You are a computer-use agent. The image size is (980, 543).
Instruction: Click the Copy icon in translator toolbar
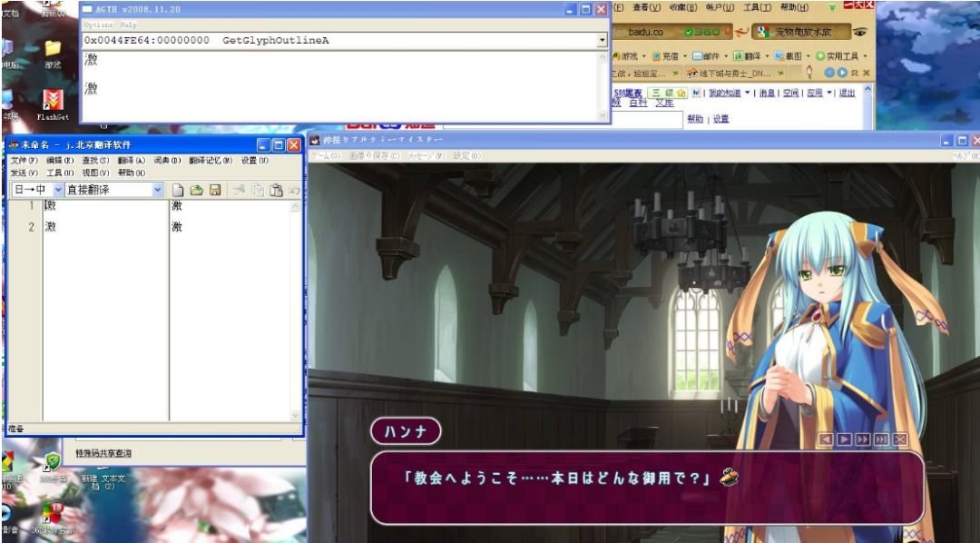pyautogui.click(x=258, y=190)
